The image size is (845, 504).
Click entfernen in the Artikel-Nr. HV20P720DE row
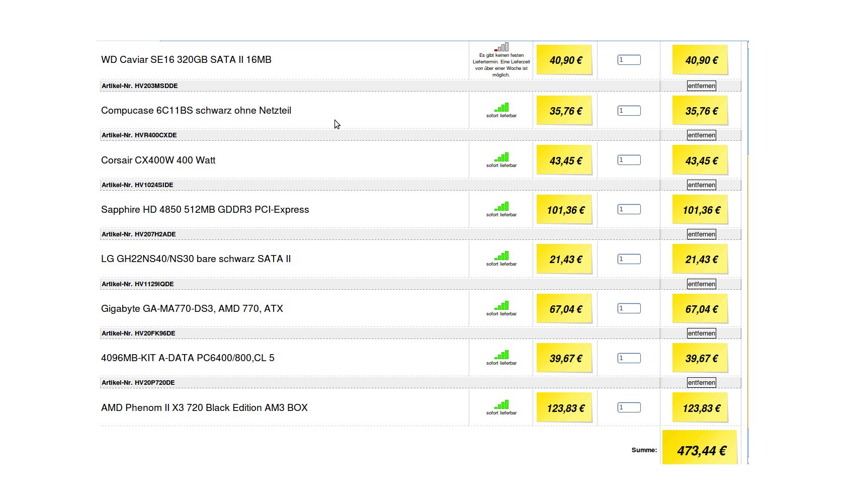[x=702, y=383]
